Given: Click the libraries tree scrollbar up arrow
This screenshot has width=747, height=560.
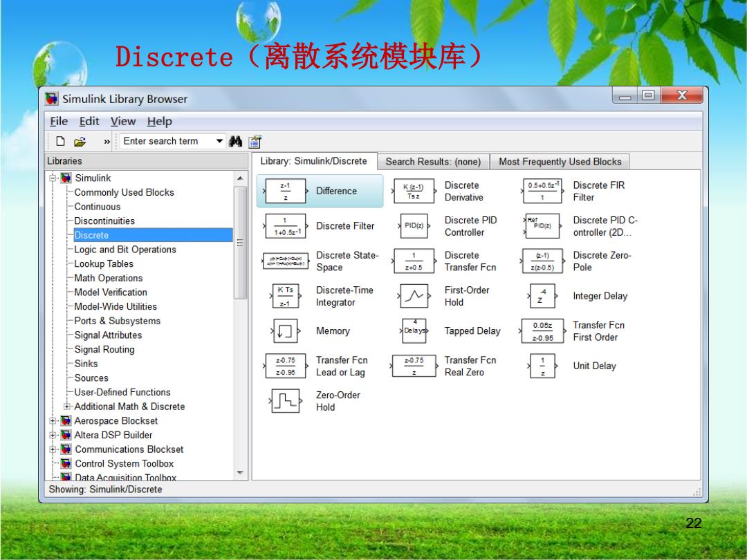Looking at the screenshot, I should click(x=240, y=178).
